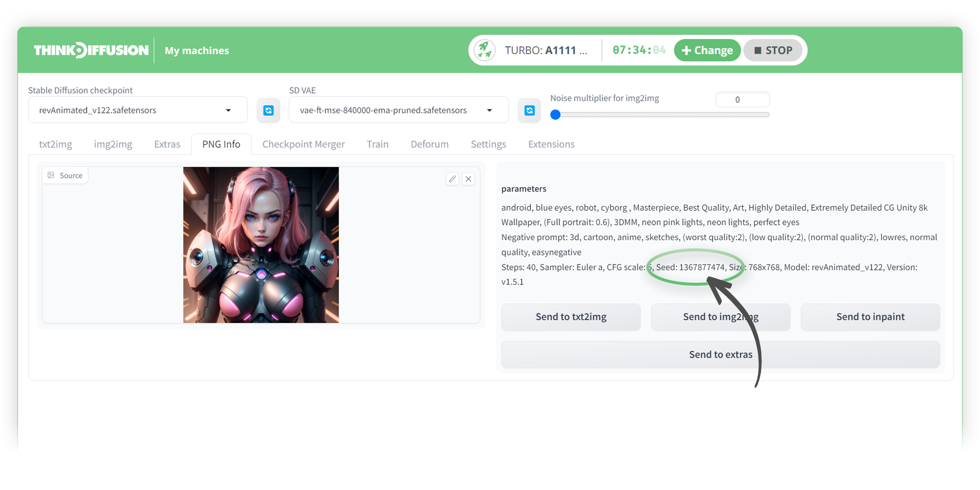Viewport: 980px width, 490px height.
Task: Open the Stable Diffusion checkpoint dropdown
Action: point(138,110)
